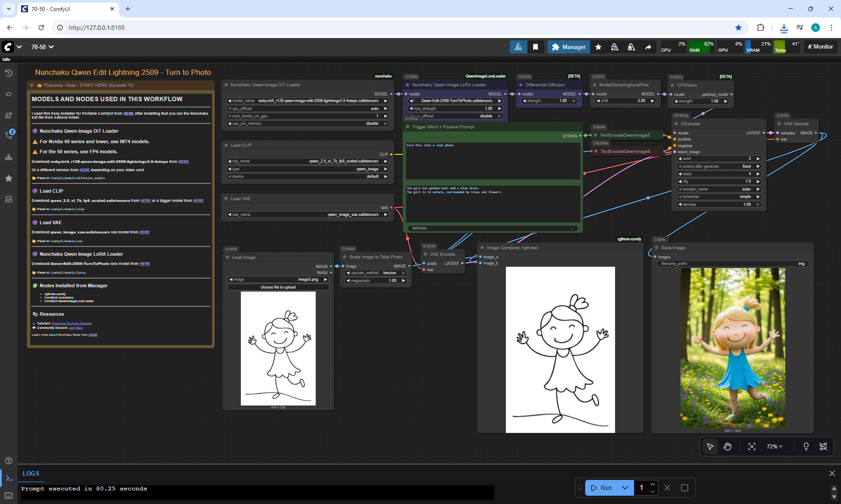Toggle the square checkbox beside Run controls
The height and width of the screenshot is (504, 841).
point(685,488)
